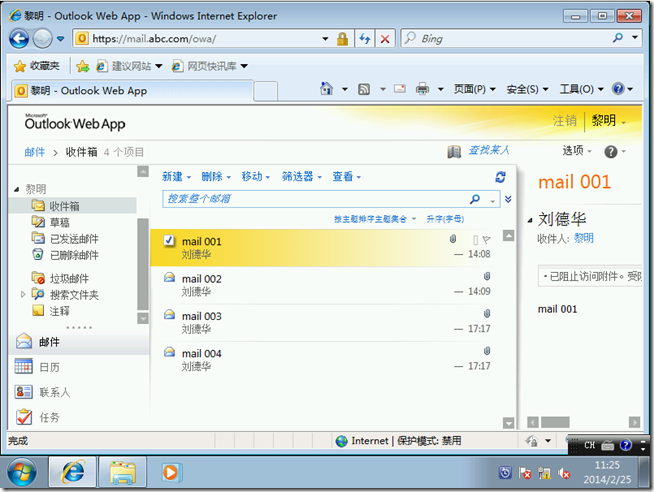The width and height of the screenshot is (654, 492).
Task: Click the Home icon in command bar
Action: pos(327,88)
